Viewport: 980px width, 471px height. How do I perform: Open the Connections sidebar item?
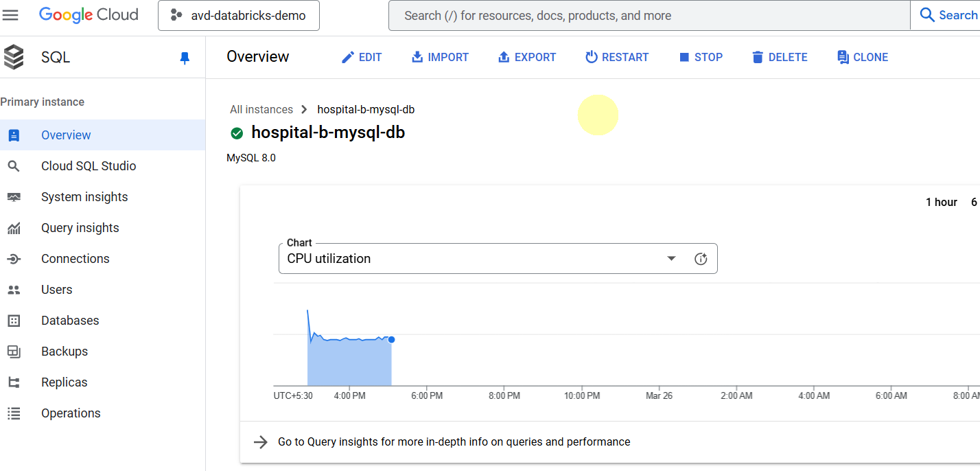click(75, 259)
